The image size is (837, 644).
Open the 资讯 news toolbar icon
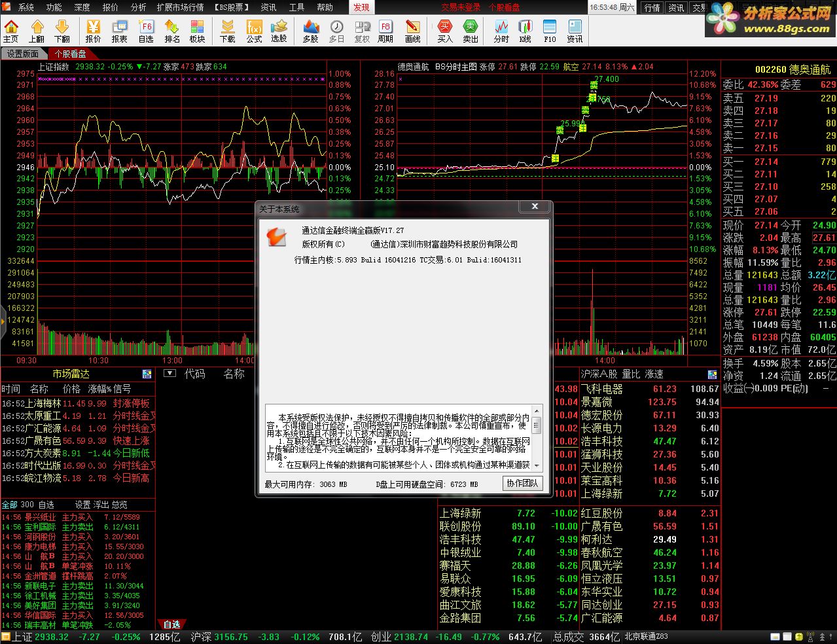[x=575, y=31]
